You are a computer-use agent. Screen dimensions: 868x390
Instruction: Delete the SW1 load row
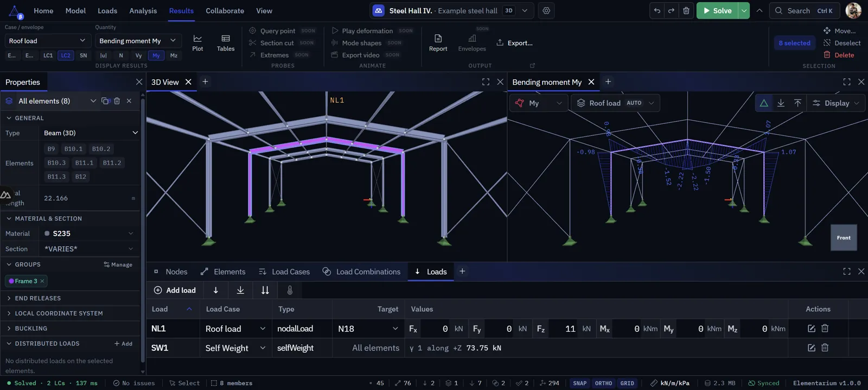[x=825, y=348]
